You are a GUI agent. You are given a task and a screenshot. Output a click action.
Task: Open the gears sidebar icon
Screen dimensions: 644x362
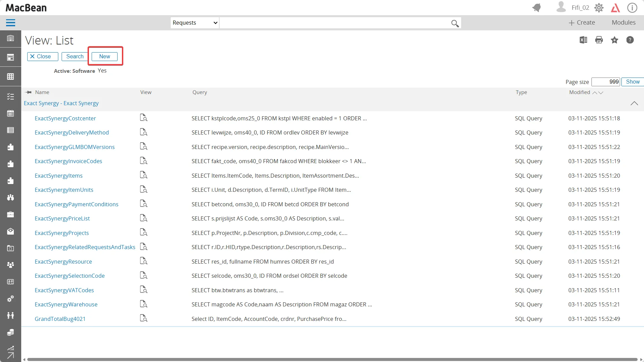pyautogui.click(x=10, y=299)
